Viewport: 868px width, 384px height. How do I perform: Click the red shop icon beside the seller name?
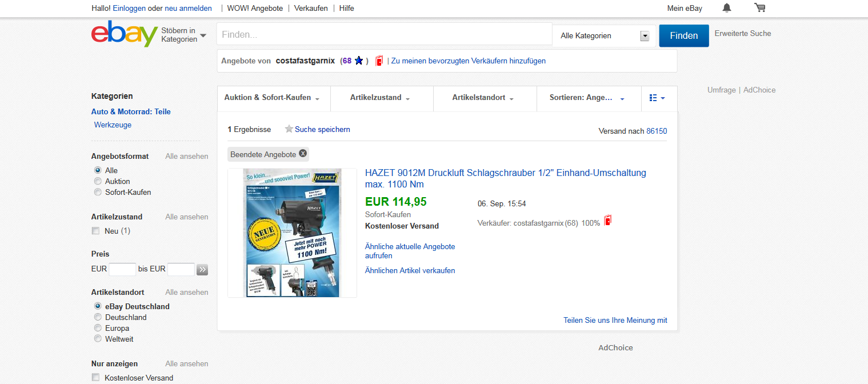(379, 61)
